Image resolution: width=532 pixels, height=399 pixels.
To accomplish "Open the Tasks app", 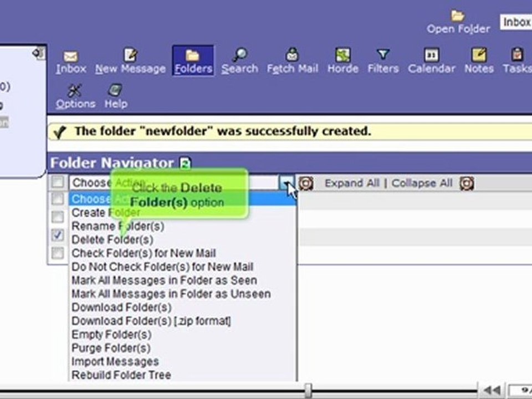I will [518, 62].
